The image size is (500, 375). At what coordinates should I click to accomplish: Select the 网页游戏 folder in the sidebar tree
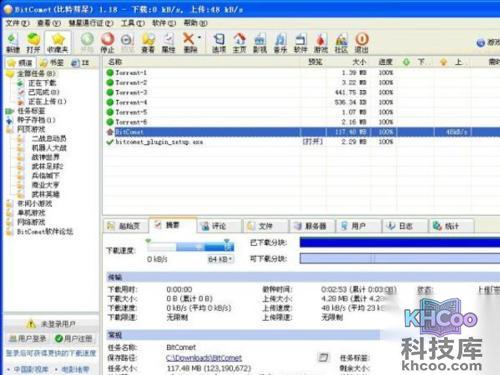[x=31, y=129]
